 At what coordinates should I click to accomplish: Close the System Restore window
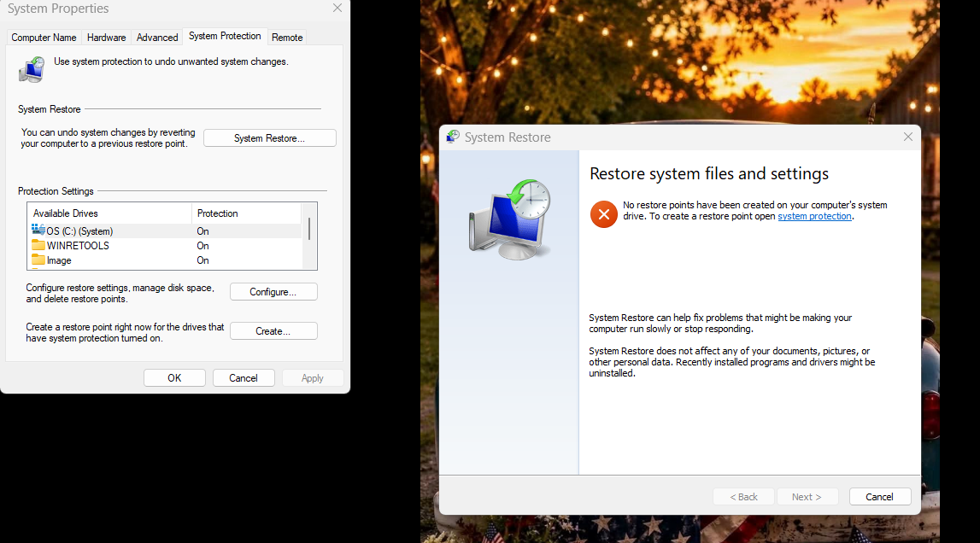click(908, 137)
